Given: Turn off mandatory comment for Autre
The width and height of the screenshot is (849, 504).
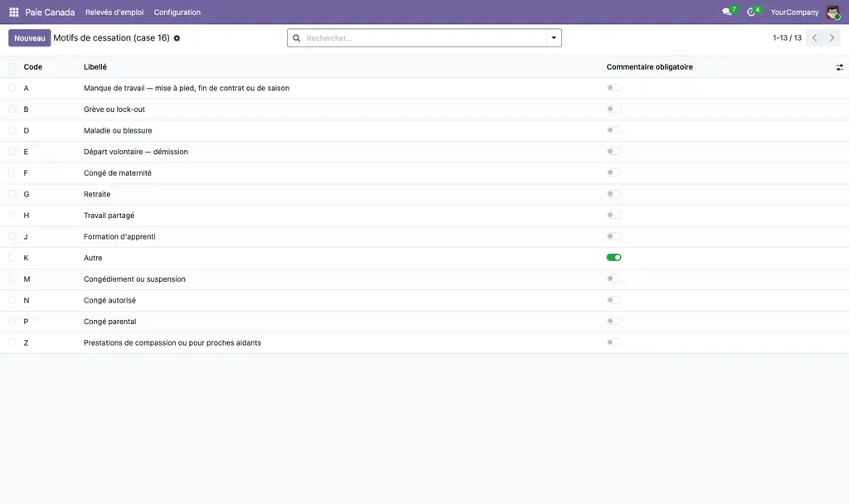Looking at the screenshot, I should [614, 258].
